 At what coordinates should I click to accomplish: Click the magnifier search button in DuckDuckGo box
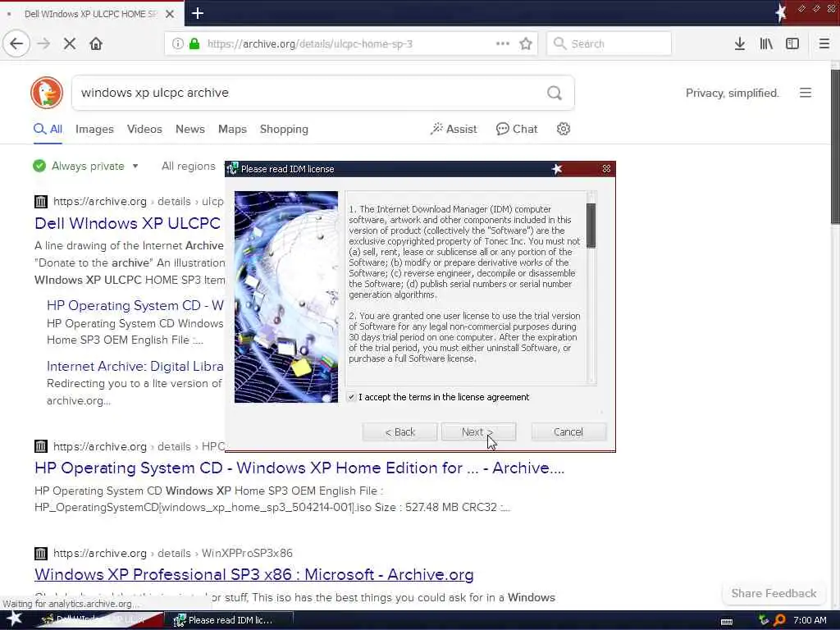(555, 93)
